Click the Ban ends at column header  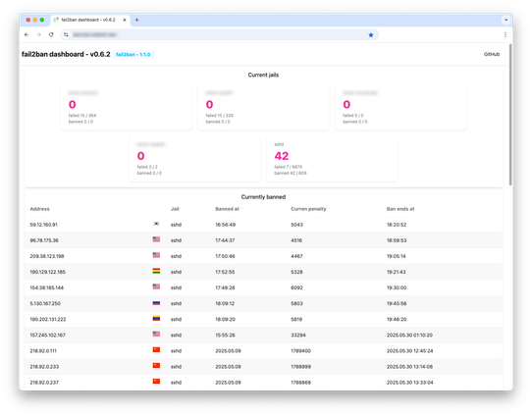(400, 209)
